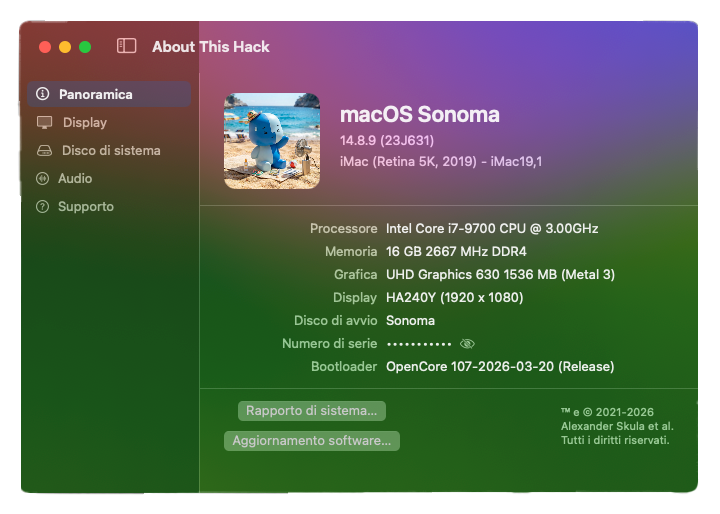Screen dimensions: 720x514
Task: Click the Disco di sistema drive icon
Action: [x=45, y=150]
